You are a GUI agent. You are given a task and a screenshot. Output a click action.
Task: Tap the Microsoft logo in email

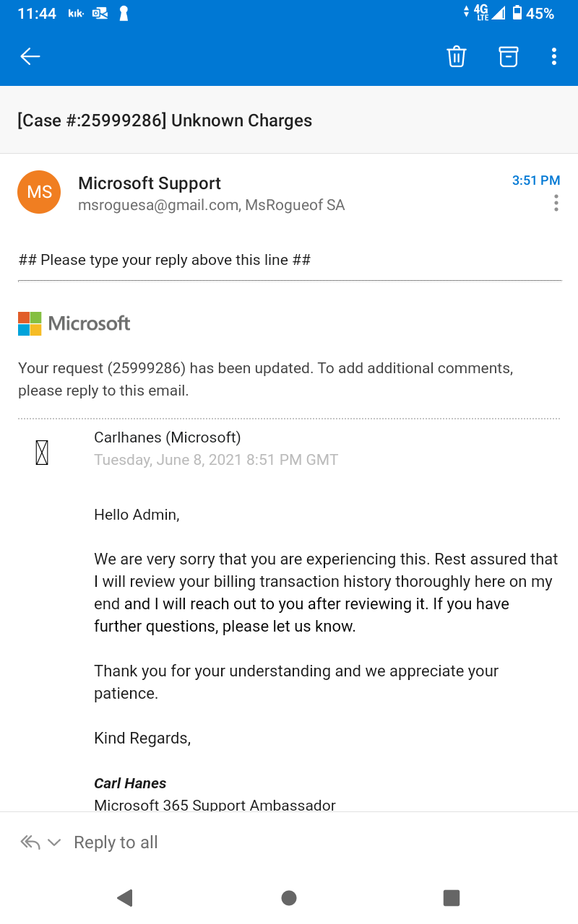tap(74, 323)
